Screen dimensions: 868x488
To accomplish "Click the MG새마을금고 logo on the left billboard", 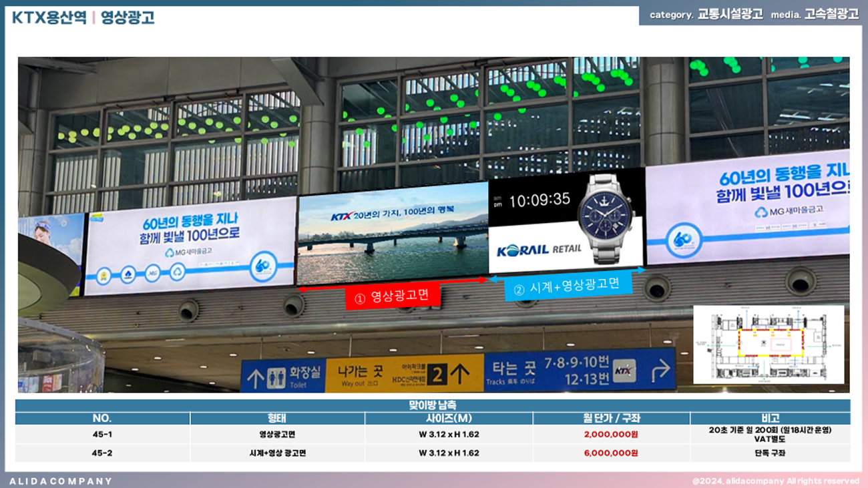I will click(x=188, y=252).
